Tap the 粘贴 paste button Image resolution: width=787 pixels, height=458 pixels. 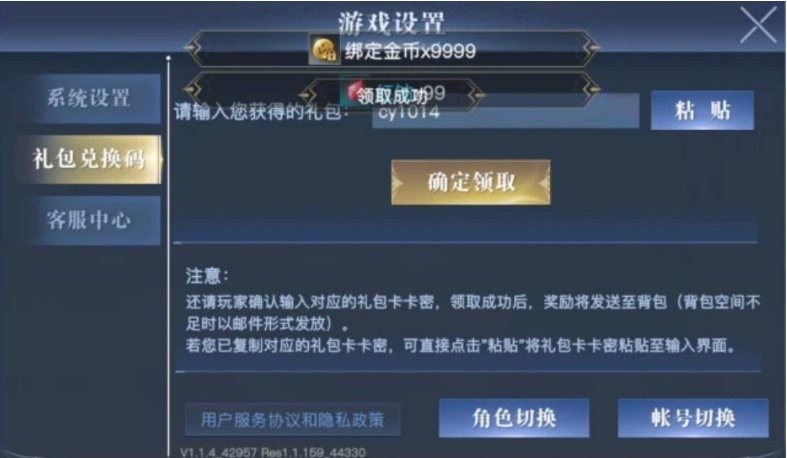point(702,110)
